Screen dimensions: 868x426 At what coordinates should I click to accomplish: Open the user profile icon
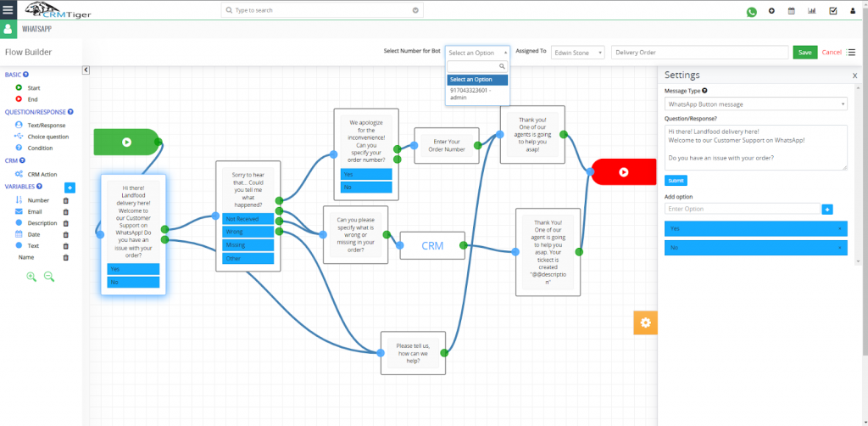tap(853, 10)
